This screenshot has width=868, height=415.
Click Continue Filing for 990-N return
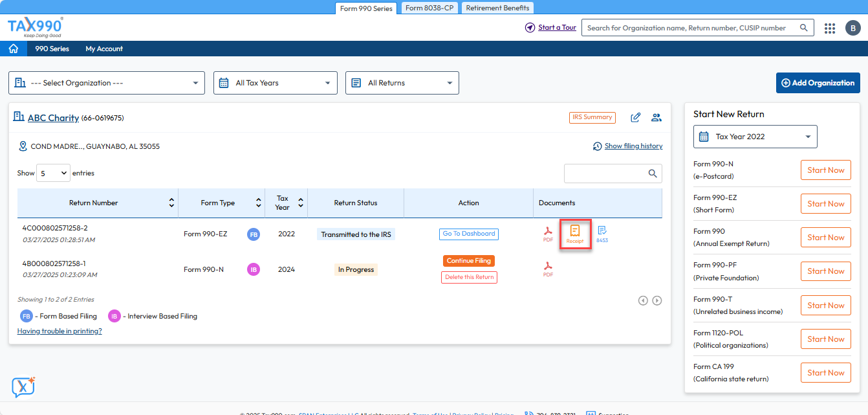click(x=469, y=261)
